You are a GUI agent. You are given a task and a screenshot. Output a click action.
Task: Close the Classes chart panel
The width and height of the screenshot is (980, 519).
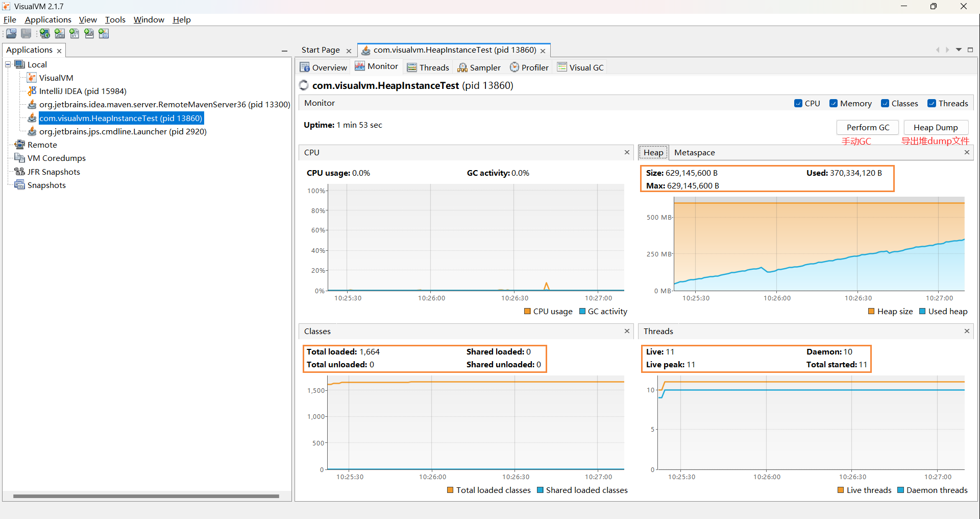[x=627, y=331]
